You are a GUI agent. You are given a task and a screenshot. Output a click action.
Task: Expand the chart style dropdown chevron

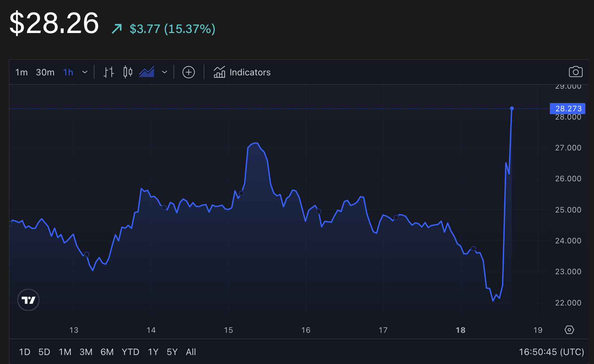pos(164,72)
